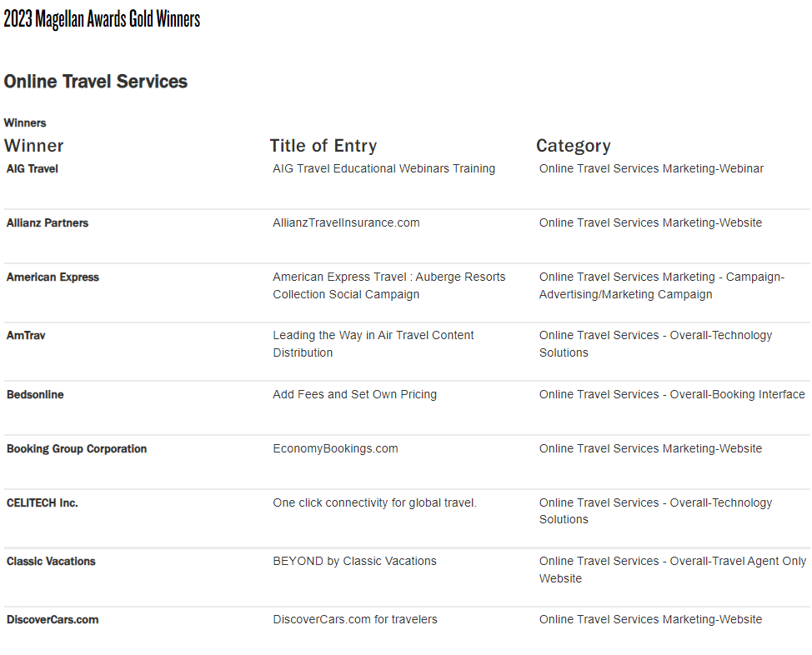
Task: Select the EconomyBookings.com entry title
Action: 335,449
